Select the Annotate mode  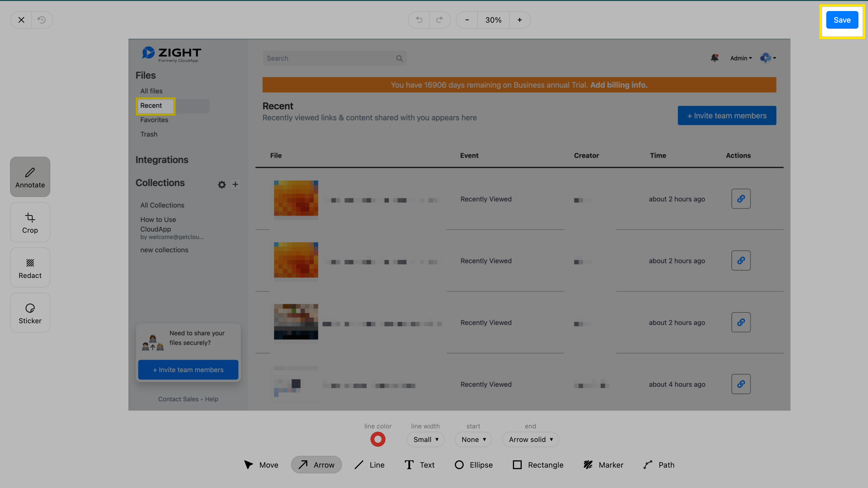(x=30, y=177)
